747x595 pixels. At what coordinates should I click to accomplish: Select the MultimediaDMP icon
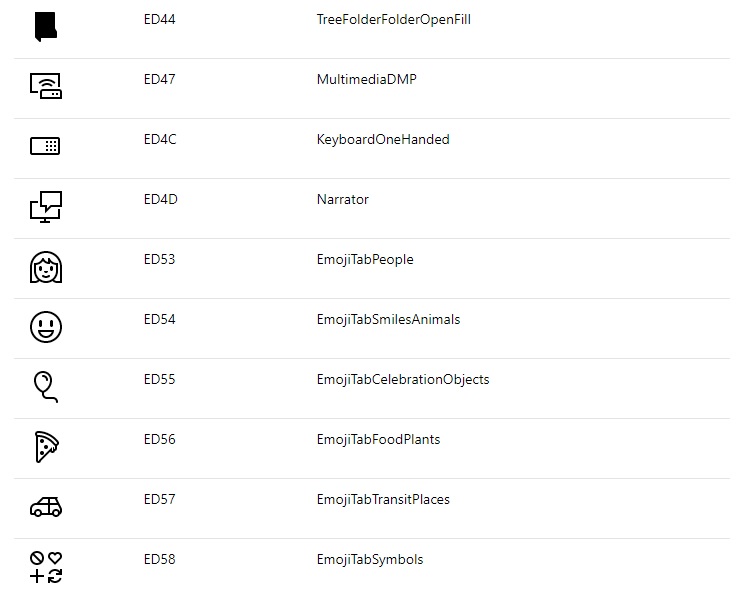tap(46, 86)
